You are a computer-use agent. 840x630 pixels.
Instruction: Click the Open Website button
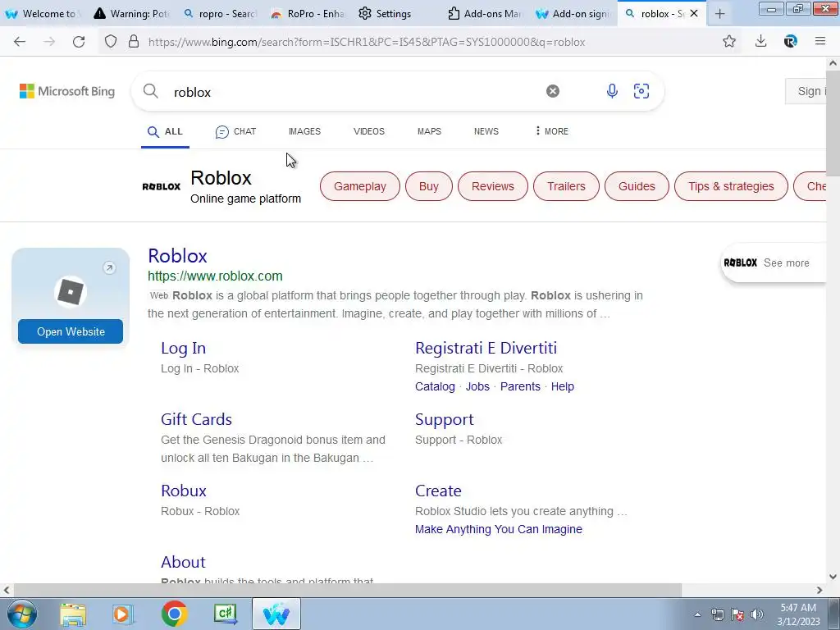[x=71, y=331]
